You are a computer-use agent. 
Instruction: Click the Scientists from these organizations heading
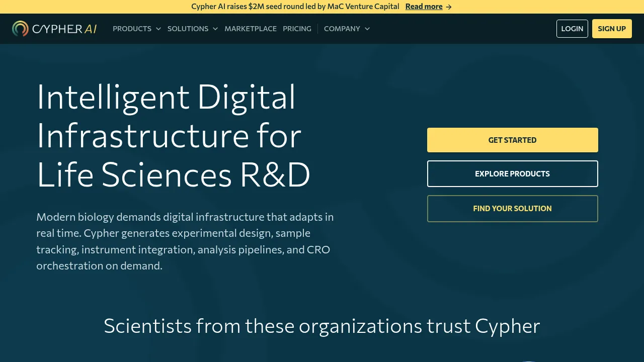(x=322, y=326)
